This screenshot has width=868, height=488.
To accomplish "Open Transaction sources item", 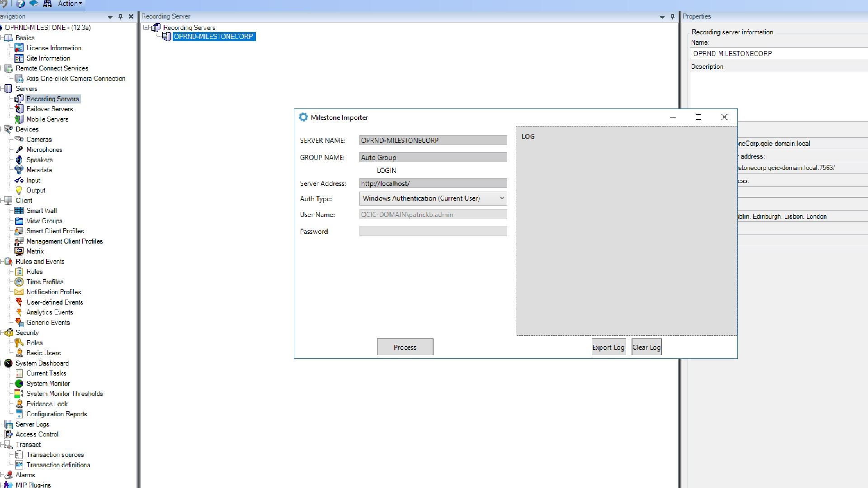I will pos(55,455).
